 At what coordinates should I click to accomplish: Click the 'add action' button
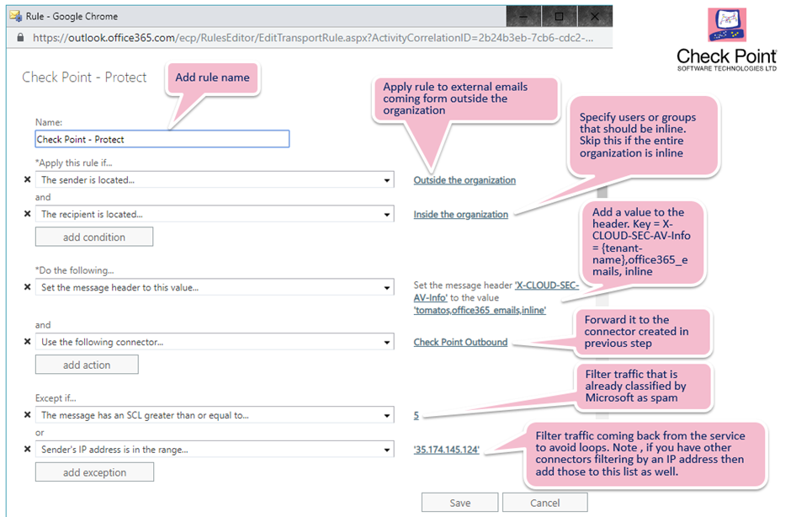click(87, 365)
